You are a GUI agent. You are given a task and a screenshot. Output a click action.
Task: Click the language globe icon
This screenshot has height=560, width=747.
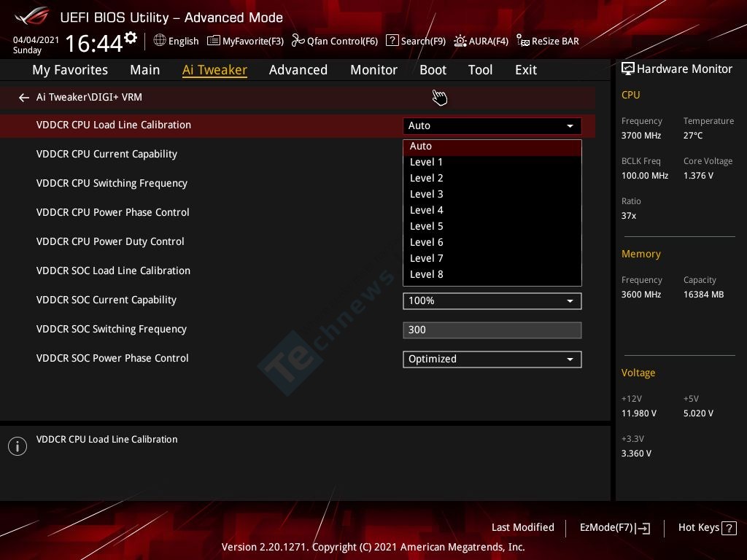160,41
